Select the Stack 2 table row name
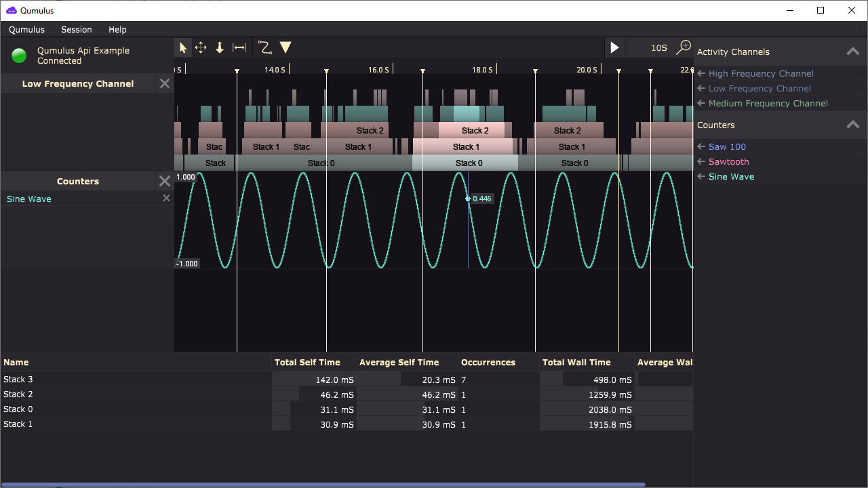This screenshot has height=488, width=868. 18,394
